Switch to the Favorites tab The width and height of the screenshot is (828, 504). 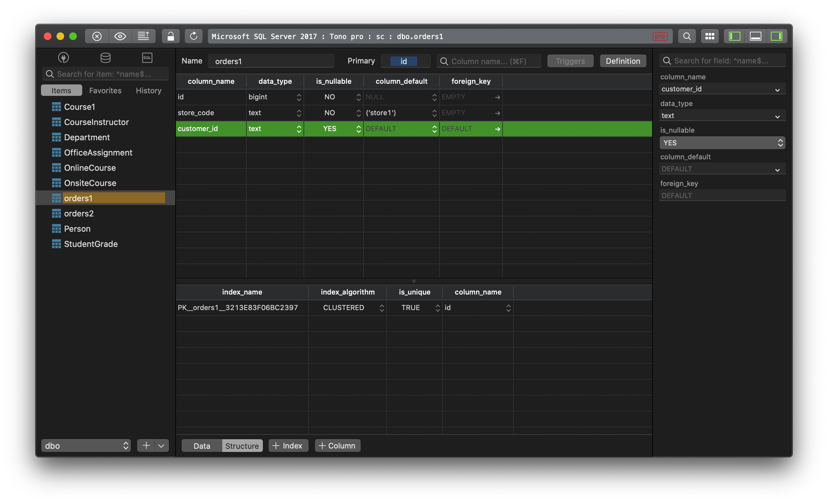(105, 90)
